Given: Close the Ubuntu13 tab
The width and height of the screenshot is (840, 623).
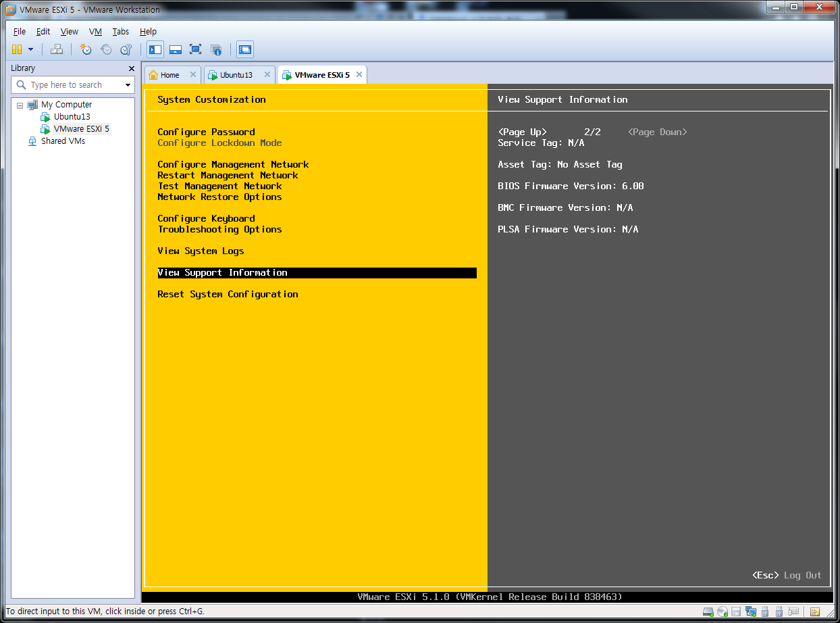Looking at the screenshot, I should point(267,74).
